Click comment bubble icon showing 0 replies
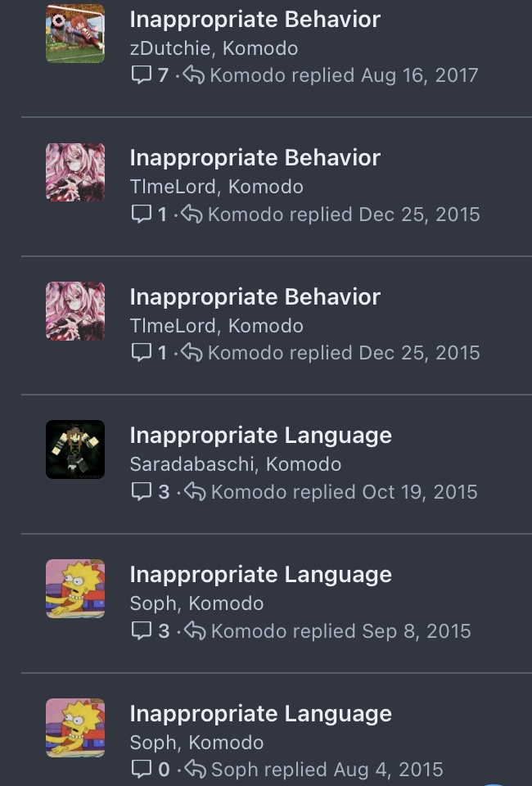Screen dimensions: 532x786 tap(142, 770)
